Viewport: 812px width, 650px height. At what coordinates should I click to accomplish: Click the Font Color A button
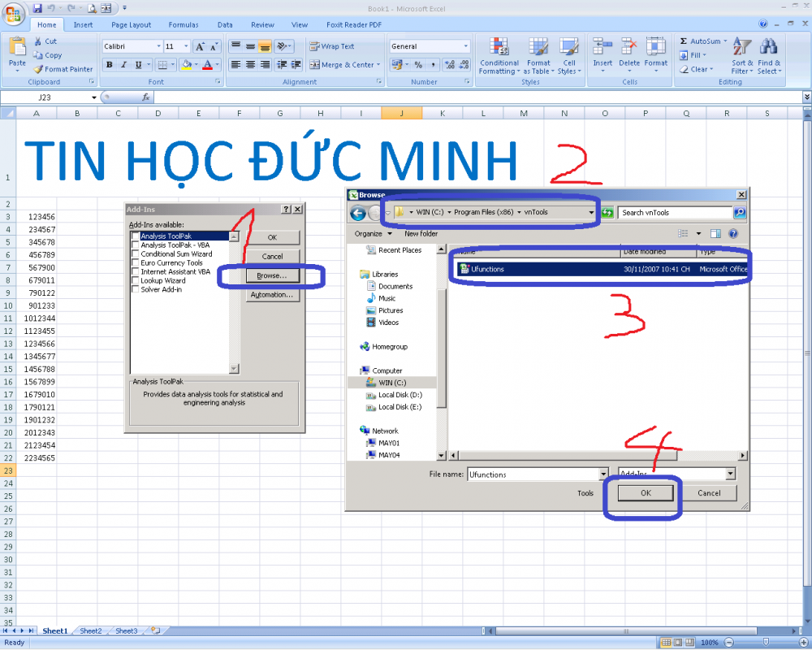point(207,65)
